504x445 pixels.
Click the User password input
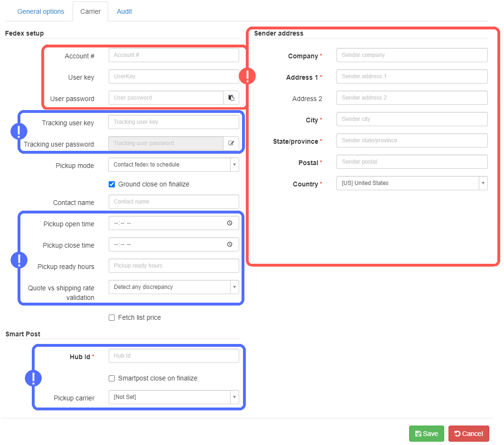[166, 98]
